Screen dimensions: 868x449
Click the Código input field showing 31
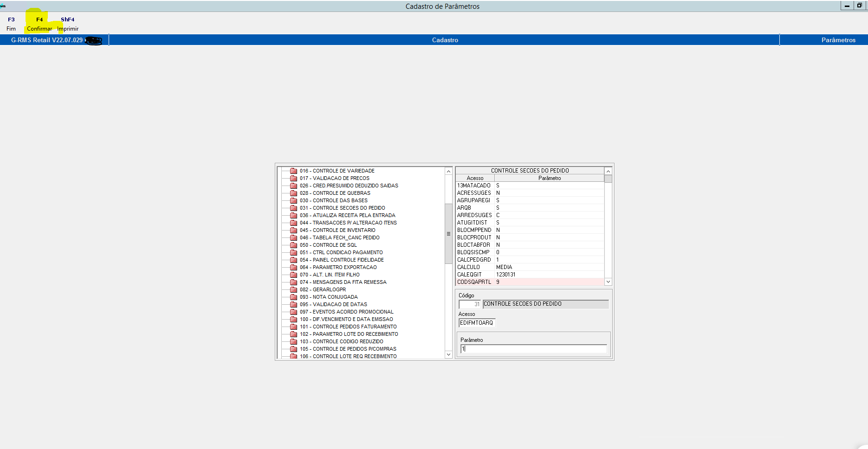[470, 304]
